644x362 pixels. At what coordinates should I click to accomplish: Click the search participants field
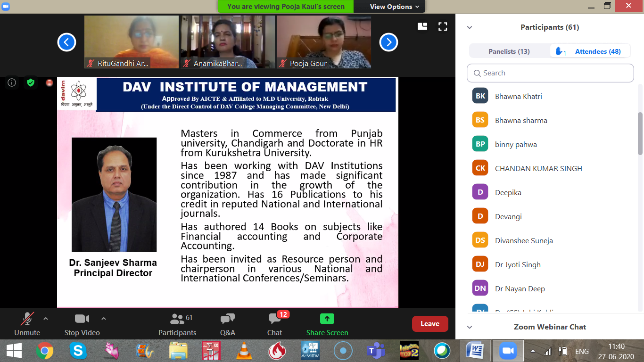pos(550,73)
